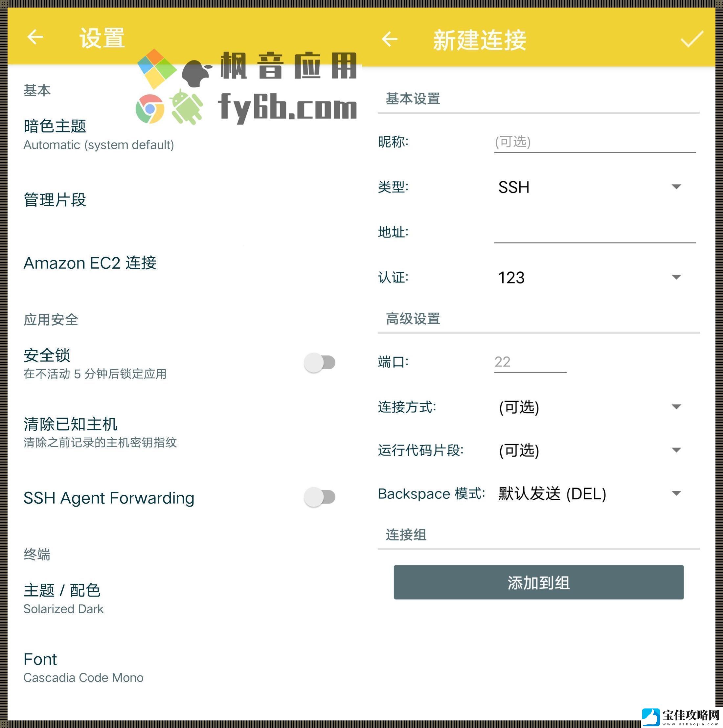Toggle the 安全锁 switch
Screen dimensions: 723x728
point(320,362)
